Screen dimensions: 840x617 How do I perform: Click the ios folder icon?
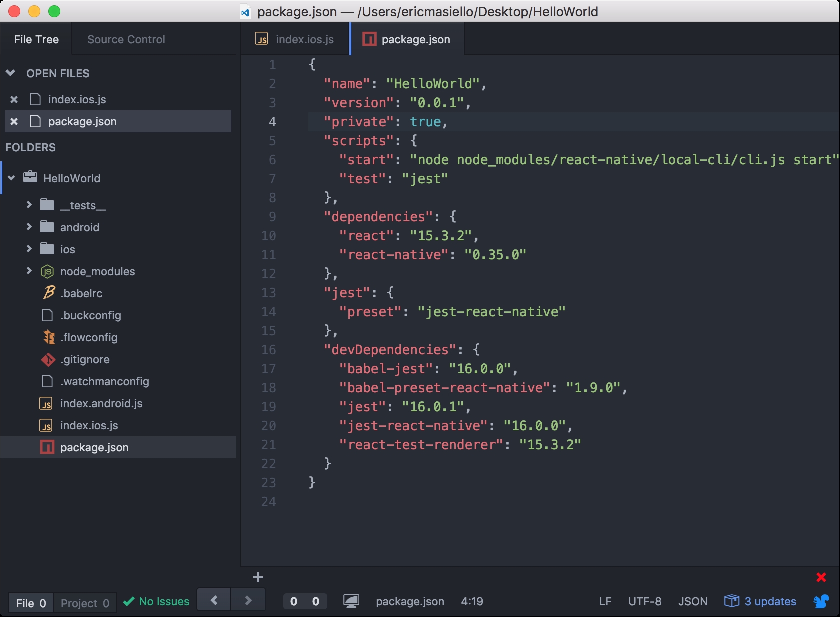47,249
